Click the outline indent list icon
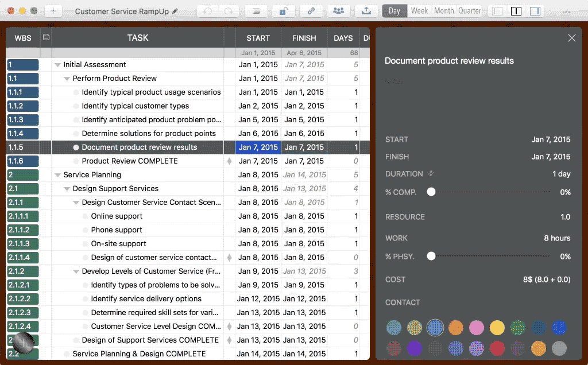The image size is (588, 365). 256,11
